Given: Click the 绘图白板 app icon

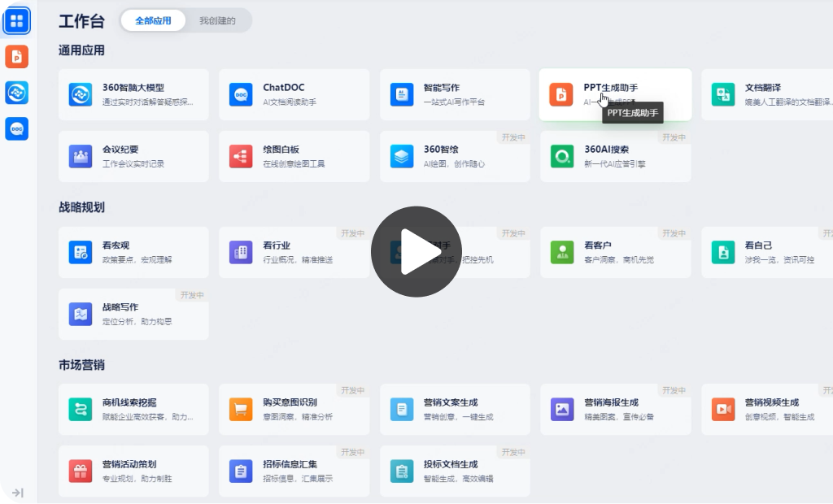Looking at the screenshot, I should tap(241, 157).
